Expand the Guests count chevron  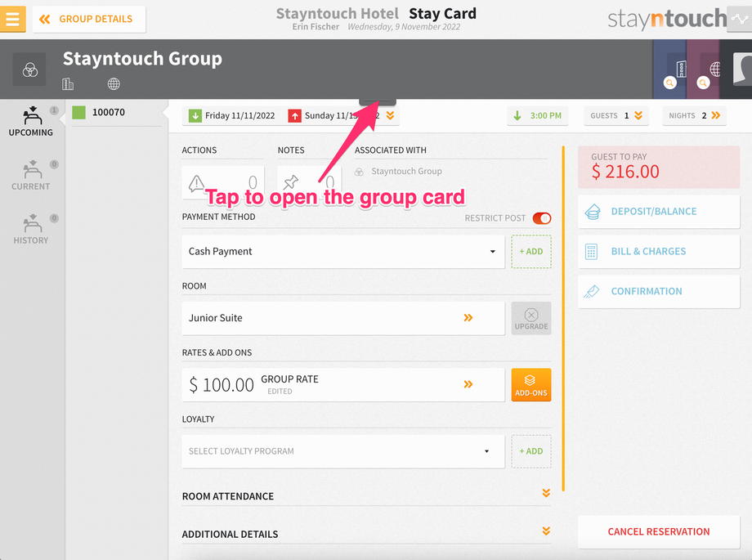pos(638,115)
